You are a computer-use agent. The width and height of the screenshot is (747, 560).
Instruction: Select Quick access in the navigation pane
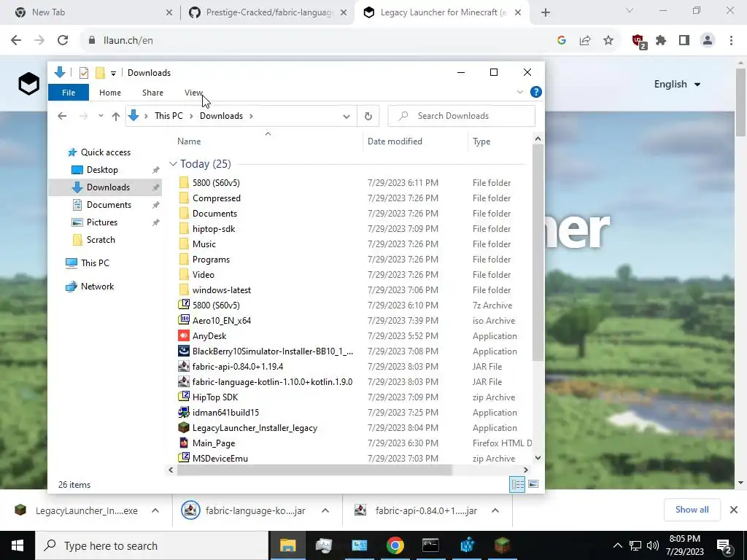point(105,152)
